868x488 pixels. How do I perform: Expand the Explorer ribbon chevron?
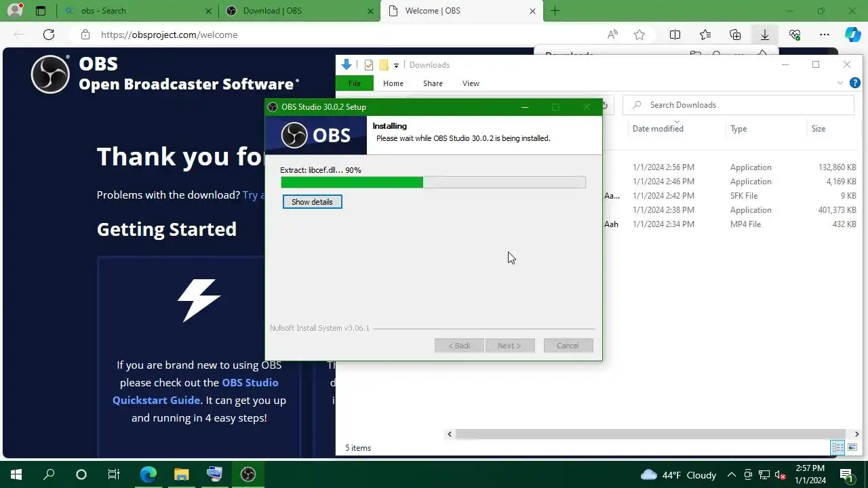click(840, 83)
